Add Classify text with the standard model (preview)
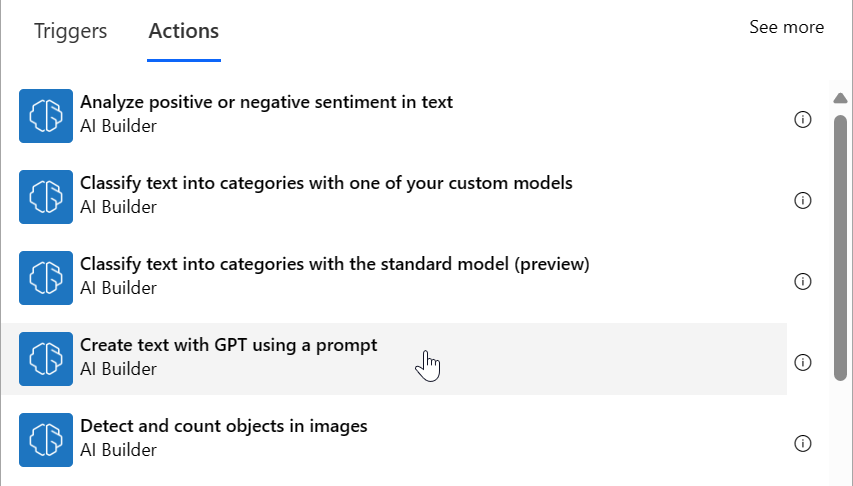 coord(334,264)
